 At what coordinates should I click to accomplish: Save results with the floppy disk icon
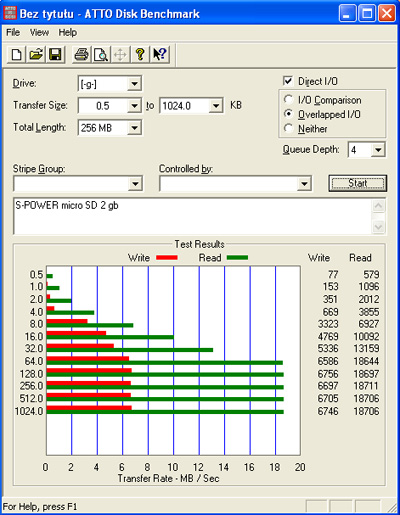(55, 54)
